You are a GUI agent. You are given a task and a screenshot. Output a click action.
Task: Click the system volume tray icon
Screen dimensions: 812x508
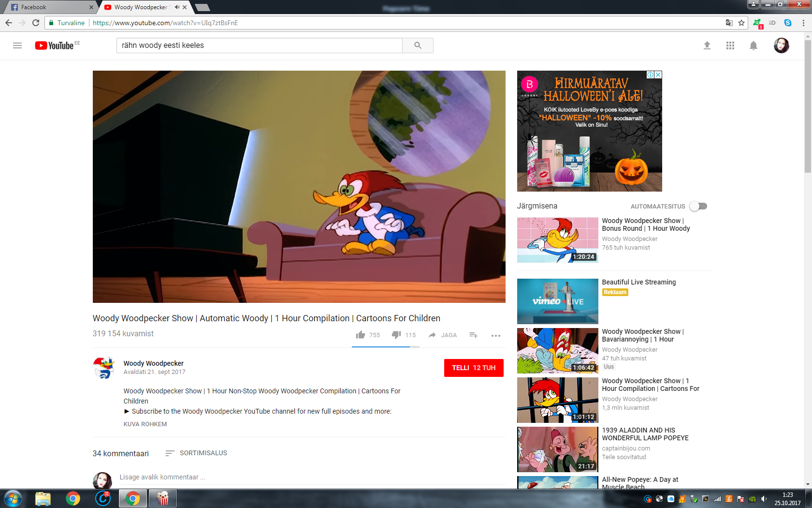point(764,499)
